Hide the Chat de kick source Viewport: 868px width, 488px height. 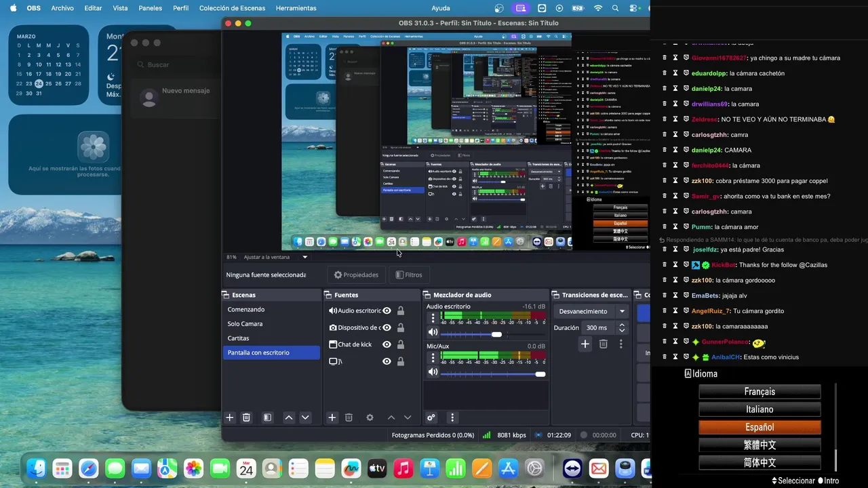387,344
